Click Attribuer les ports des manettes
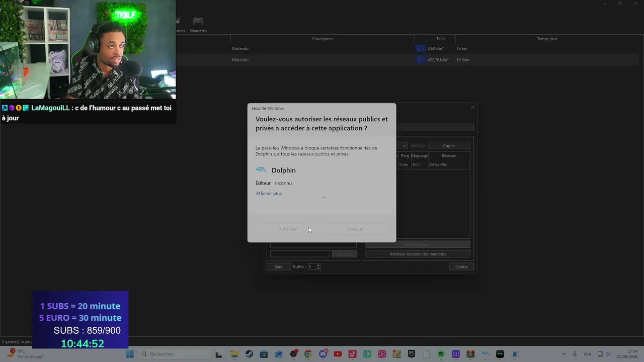This screenshot has height=362, width=644. (418, 254)
